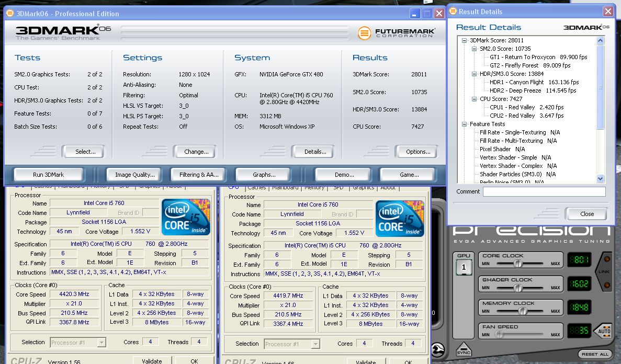
Task: Click the Intel Core i5 logo in right CPU-Z
Action: [400, 218]
